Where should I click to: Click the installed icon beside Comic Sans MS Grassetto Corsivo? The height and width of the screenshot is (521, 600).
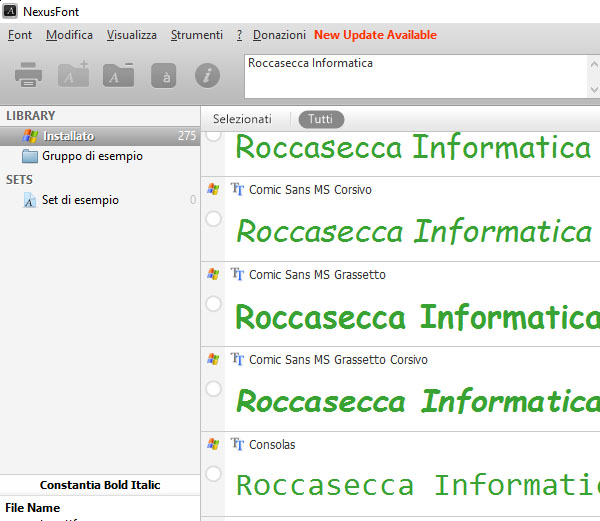[x=213, y=359]
